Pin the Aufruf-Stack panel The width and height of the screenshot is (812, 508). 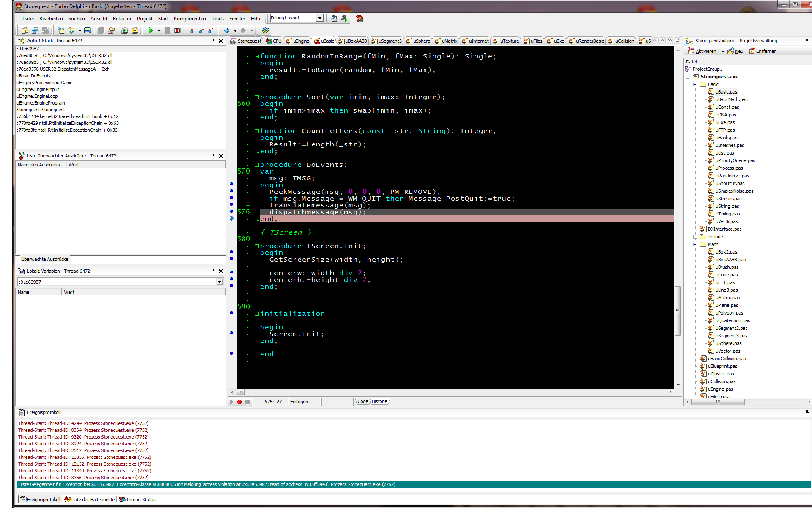213,41
